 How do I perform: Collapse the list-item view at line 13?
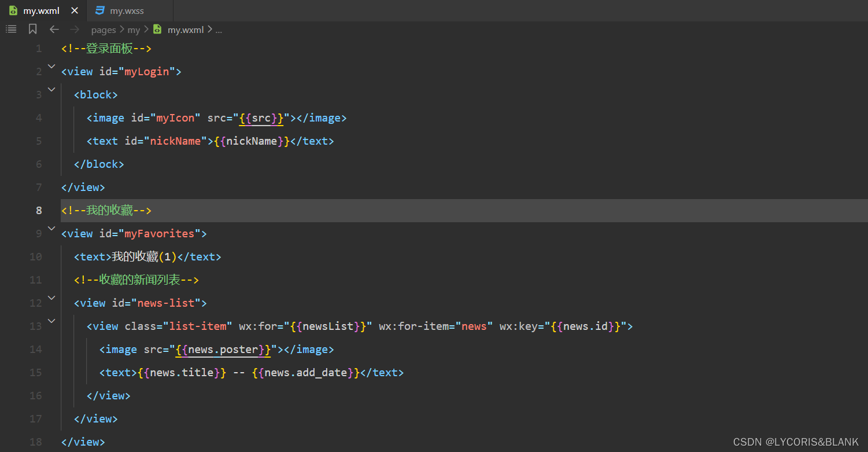click(x=51, y=320)
